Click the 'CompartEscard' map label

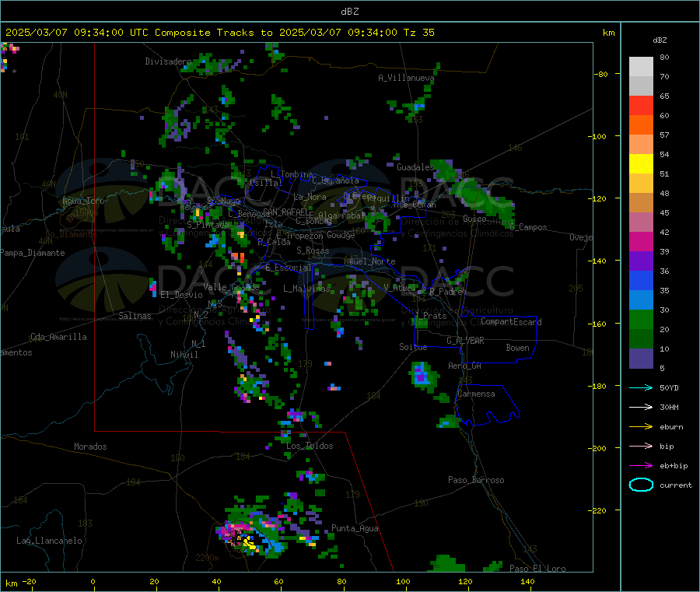[511, 321]
